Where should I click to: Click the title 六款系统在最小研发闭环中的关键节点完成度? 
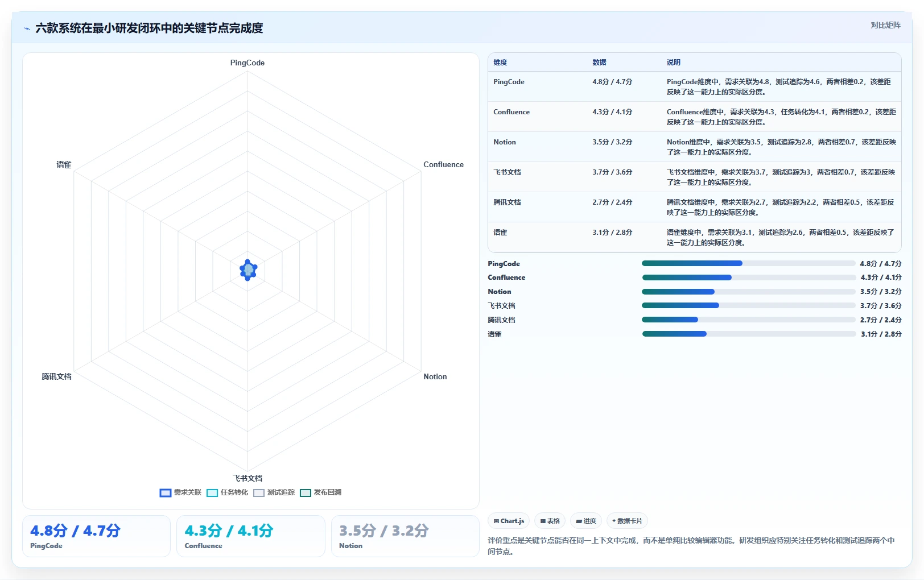point(149,28)
